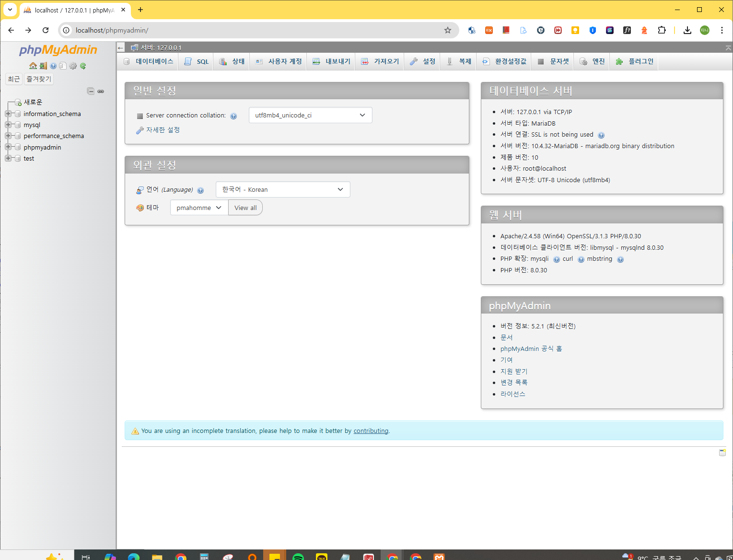
Task: Open the SQL tab
Action: 196,61
